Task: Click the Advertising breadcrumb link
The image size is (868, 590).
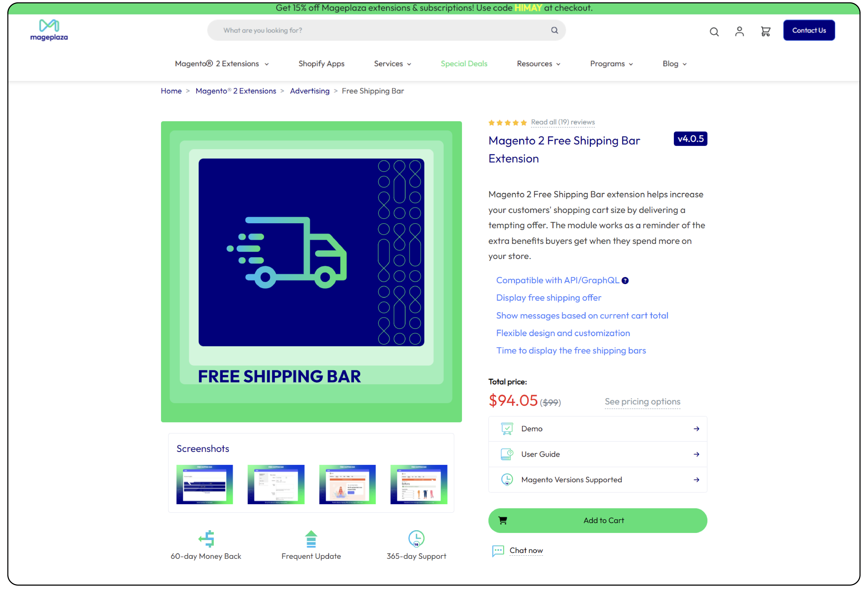Action: (309, 91)
